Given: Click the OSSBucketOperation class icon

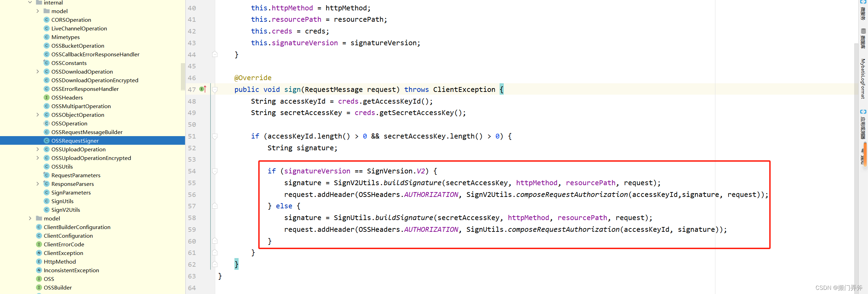Looking at the screenshot, I should click(x=47, y=46).
